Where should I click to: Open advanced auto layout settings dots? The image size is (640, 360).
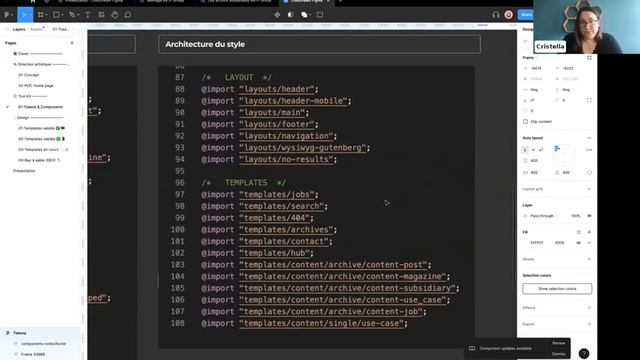coord(589,150)
